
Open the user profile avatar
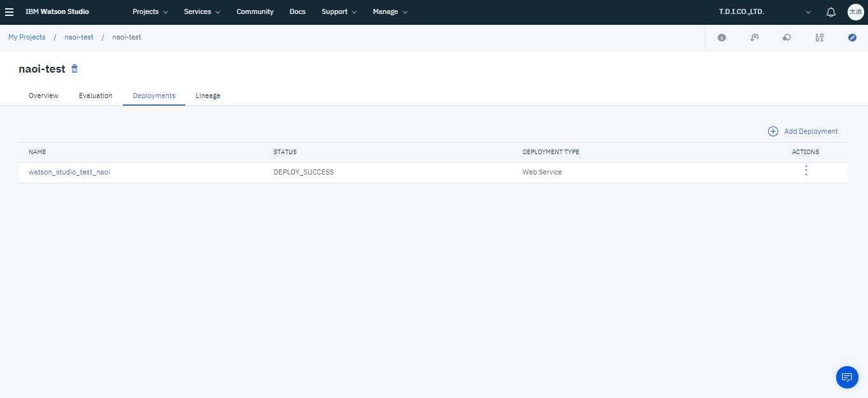click(855, 12)
